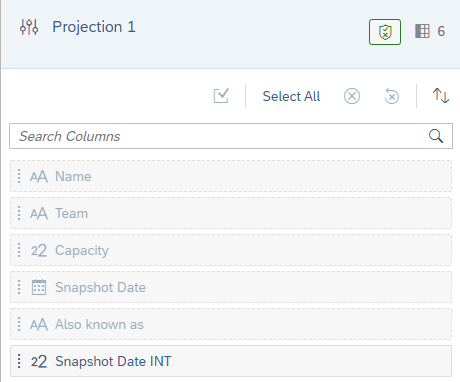Click the integer type icon beside Capacity

[x=39, y=250]
